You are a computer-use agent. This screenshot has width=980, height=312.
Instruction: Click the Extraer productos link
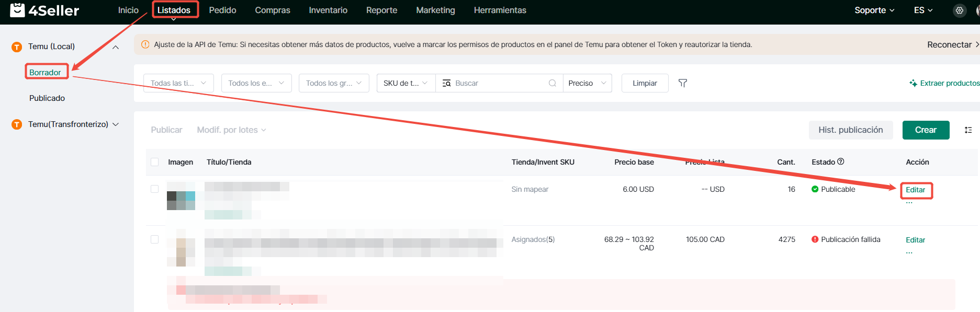click(x=950, y=83)
